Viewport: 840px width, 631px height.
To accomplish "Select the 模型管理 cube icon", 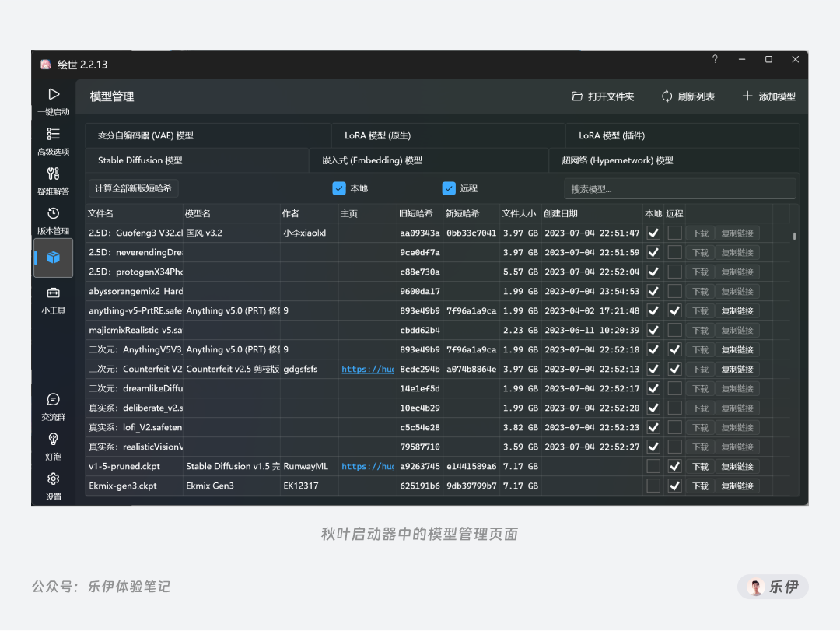I will tap(53, 258).
